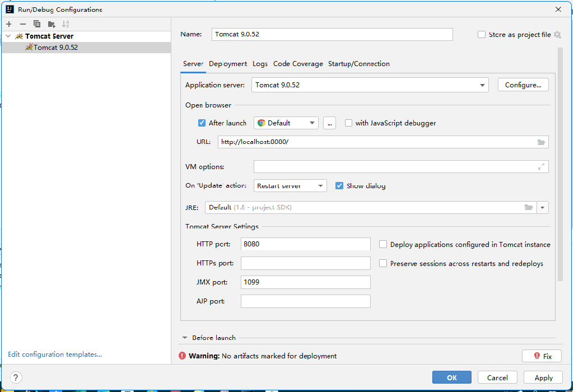
Task: Open JRE dropdown arrow
Action: pyautogui.click(x=542, y=207)
